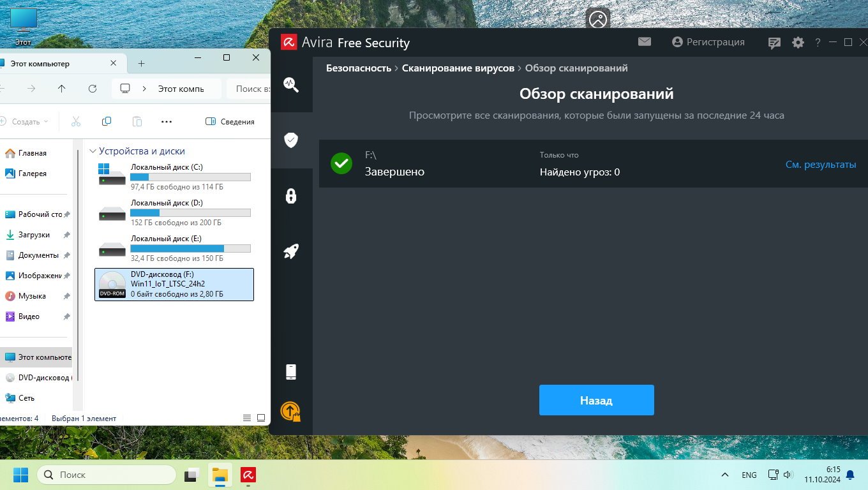Click the Безопасность breadcrumb item
Image resolution: width=868 pixels, height=490 pixels.
coord(358,68)
